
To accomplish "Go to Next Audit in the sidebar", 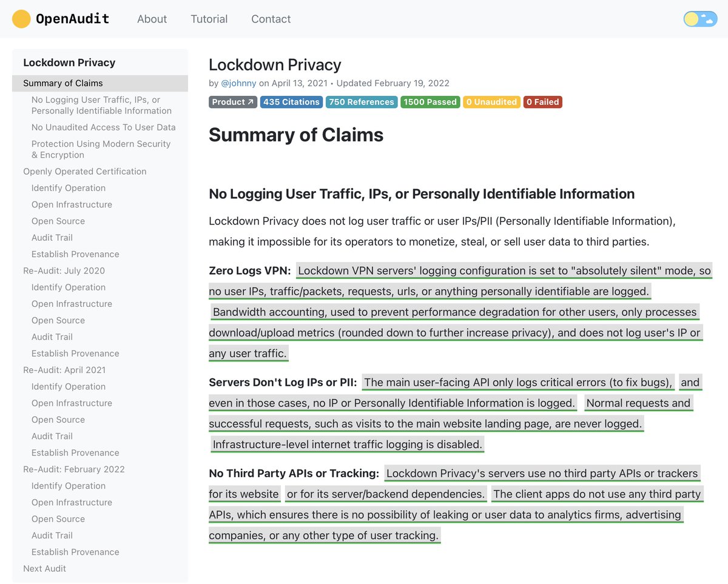I will (44, 568).
